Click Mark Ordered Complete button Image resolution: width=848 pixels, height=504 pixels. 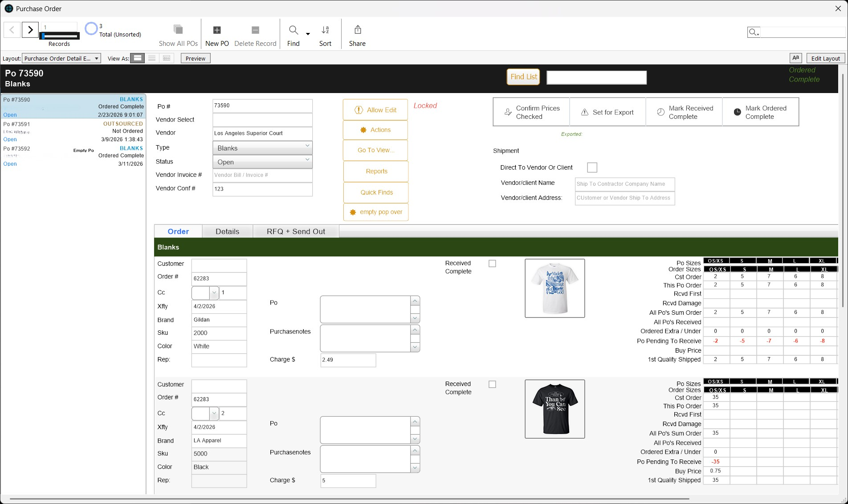point(761,112)
